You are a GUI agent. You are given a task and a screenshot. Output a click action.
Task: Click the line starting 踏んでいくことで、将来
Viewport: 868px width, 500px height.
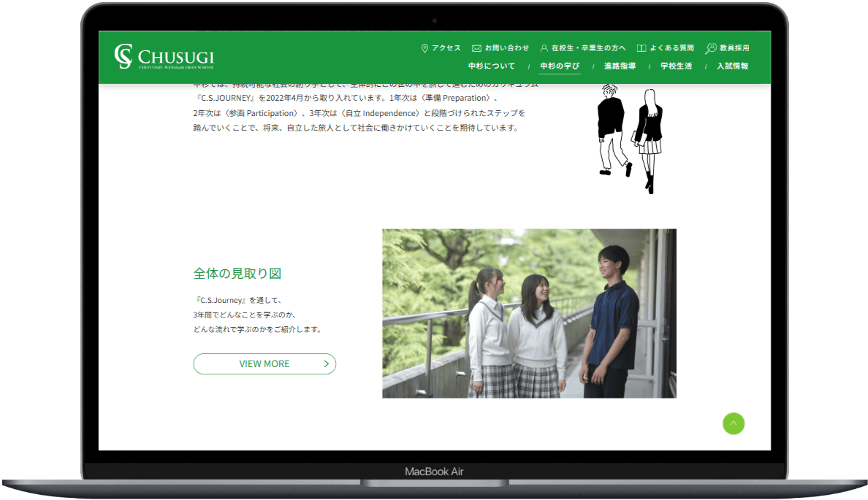coord(356,128)
